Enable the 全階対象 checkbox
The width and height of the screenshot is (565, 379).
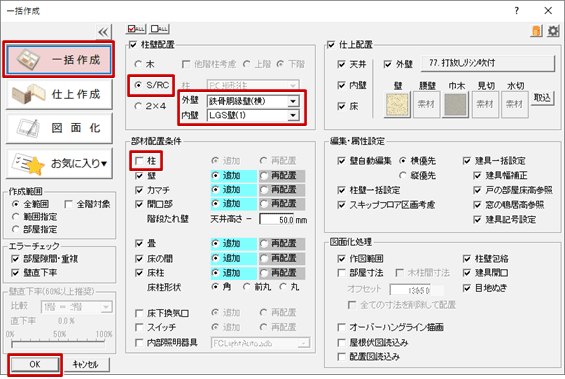[68, 204]
